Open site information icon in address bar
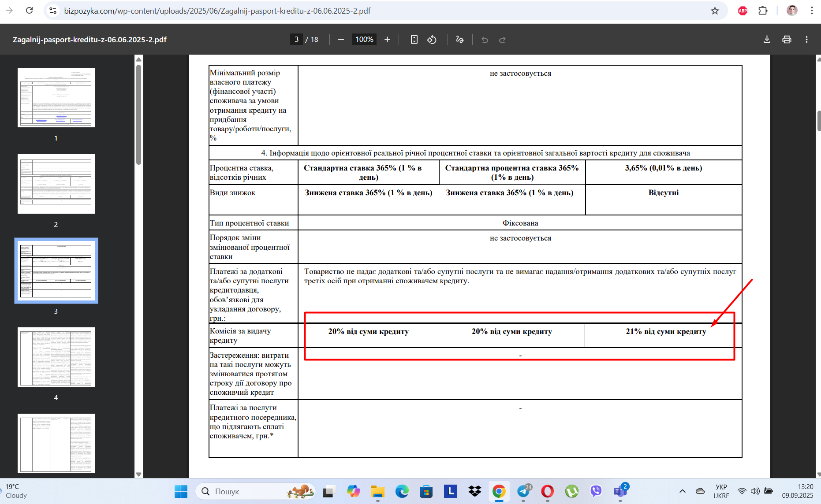 point(53,11)
